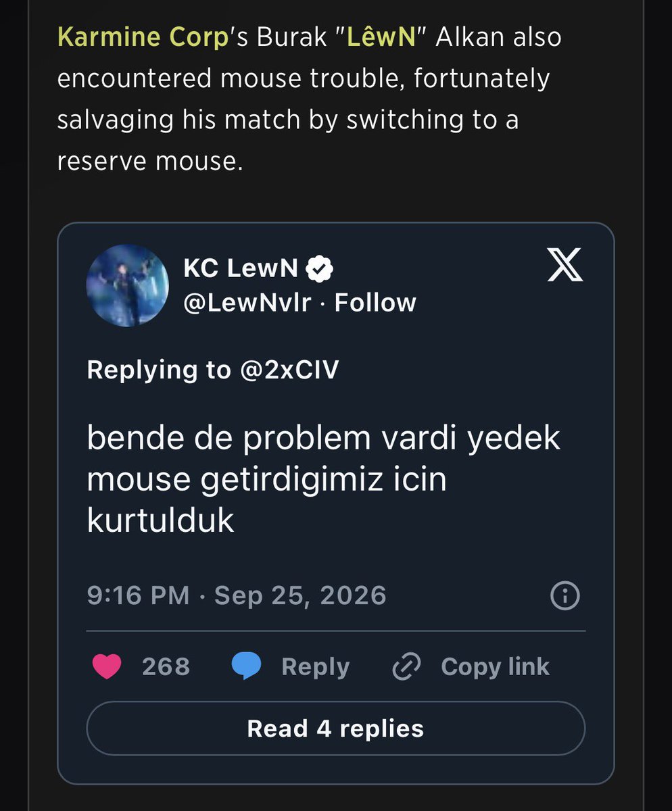Open the tweet text beginning 'bende de problem'

[324, 480]
